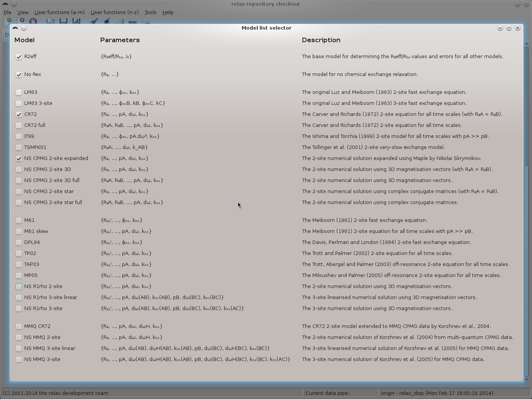Screen dimensions: 532x399
Task: Click the red close-all-analyses toolbar icon
Action: [33, 22]
